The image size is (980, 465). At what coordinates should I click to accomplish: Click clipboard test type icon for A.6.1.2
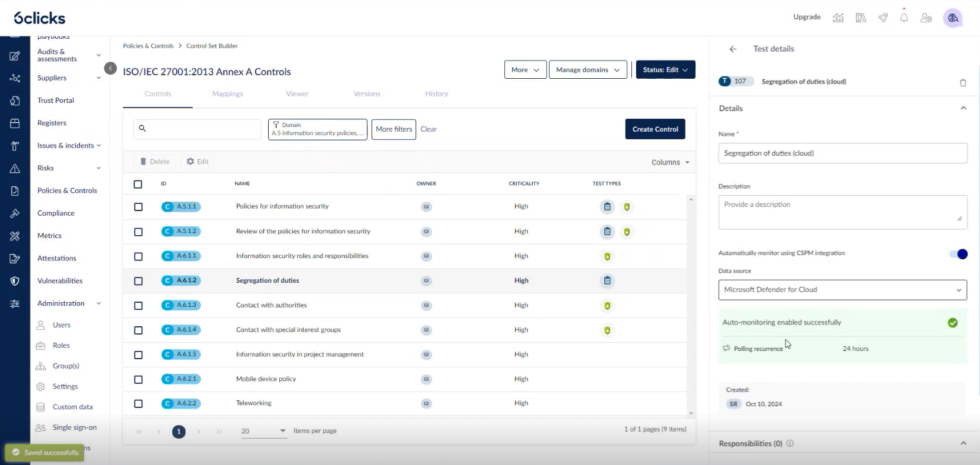pos(607,281)
